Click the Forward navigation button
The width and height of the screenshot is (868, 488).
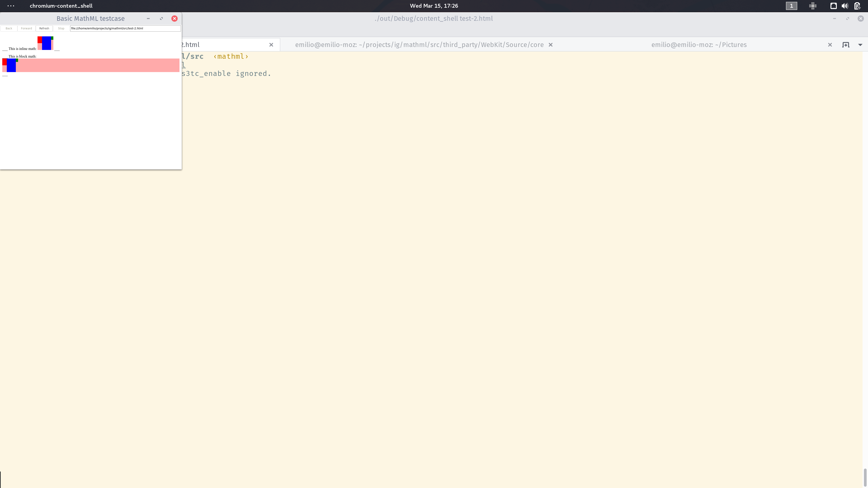(26, 28)
